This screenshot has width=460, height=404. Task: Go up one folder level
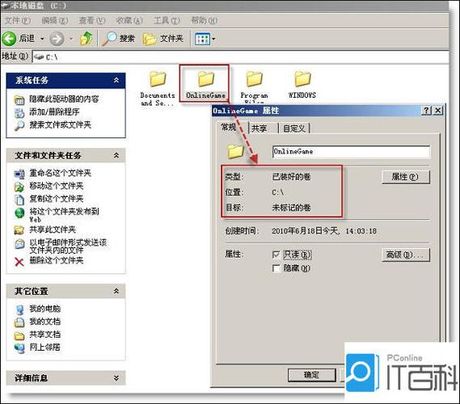pyautogui.click(x=86, y=39)
